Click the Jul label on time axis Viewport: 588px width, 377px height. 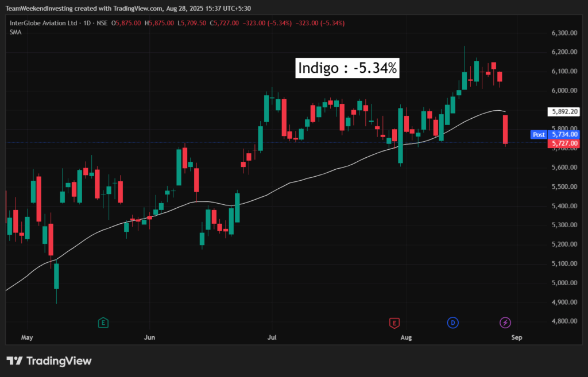[272, 337]
